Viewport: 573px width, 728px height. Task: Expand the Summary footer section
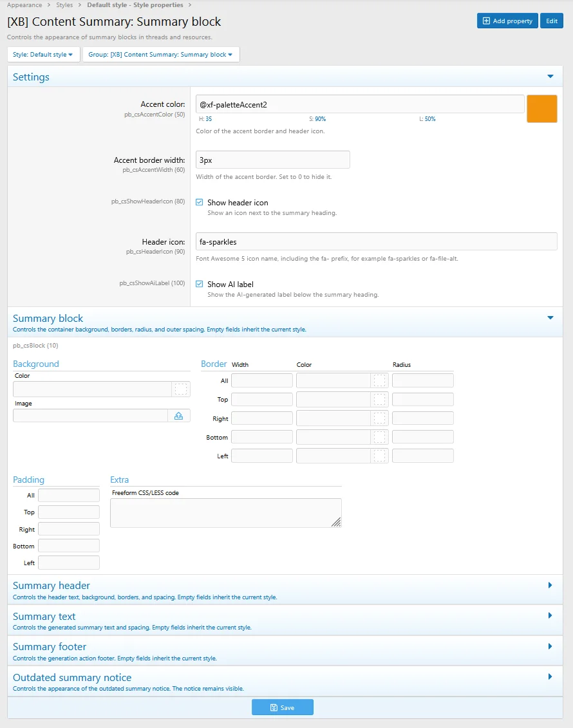pos(550,646)
